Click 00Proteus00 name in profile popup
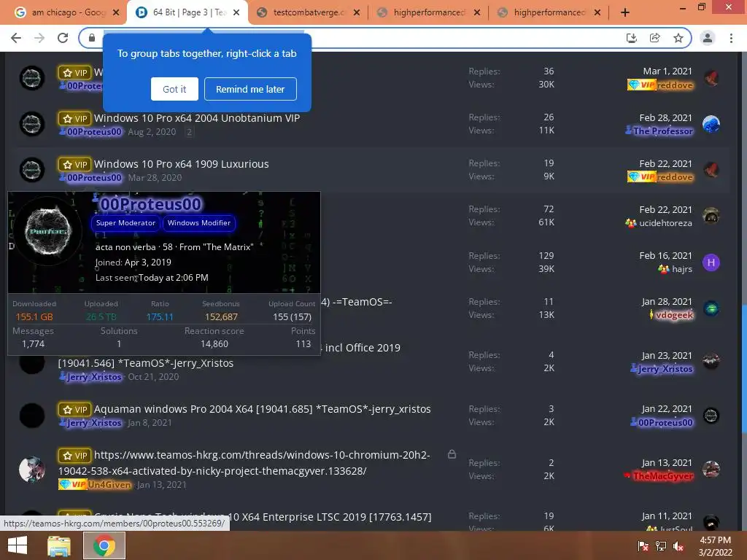Viewport: 747px width, 560px height. tap(150, 204)
